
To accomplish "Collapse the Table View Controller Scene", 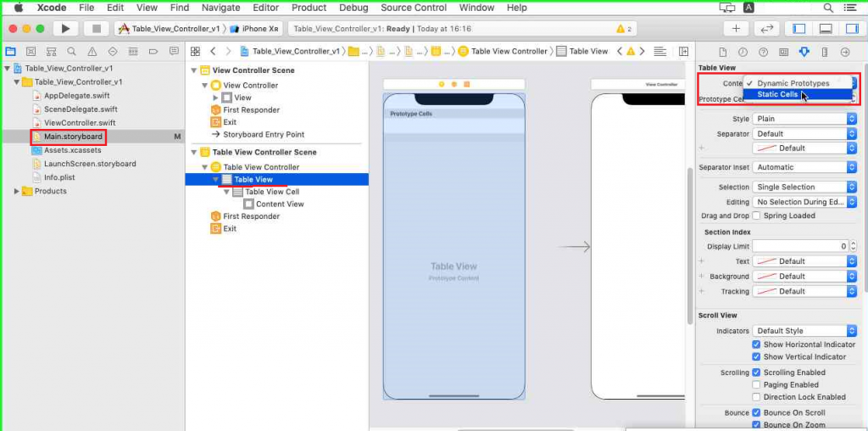I will click(x=194, y=153).
